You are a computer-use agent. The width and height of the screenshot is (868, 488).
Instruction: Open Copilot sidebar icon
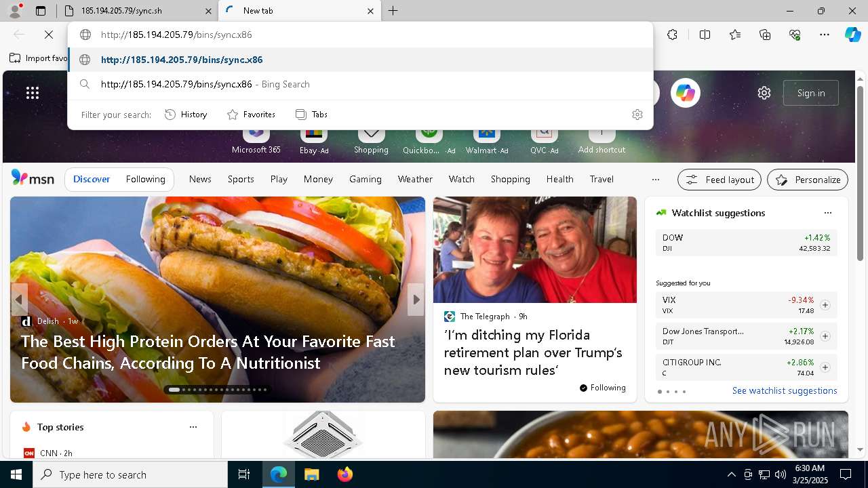(x=852, y=35)
